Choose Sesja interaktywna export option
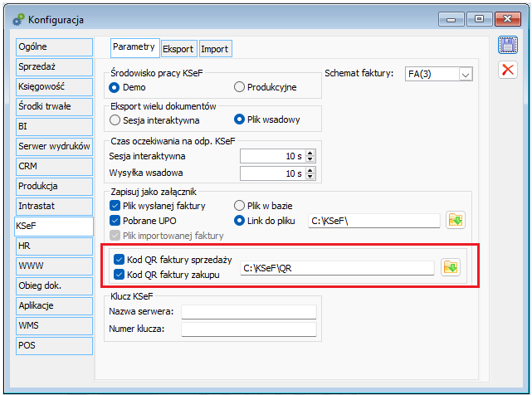532x395 pixels. click(x=115, y=119)
